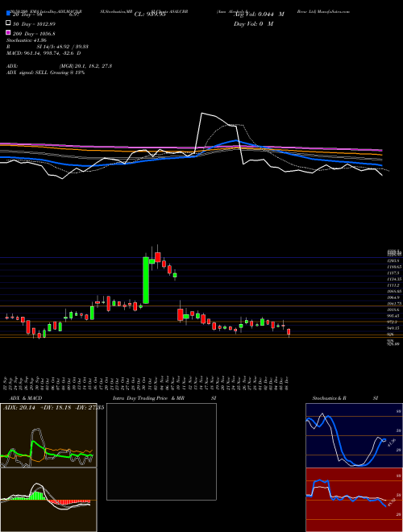Open the red RSI mini chart

(354, 500)
